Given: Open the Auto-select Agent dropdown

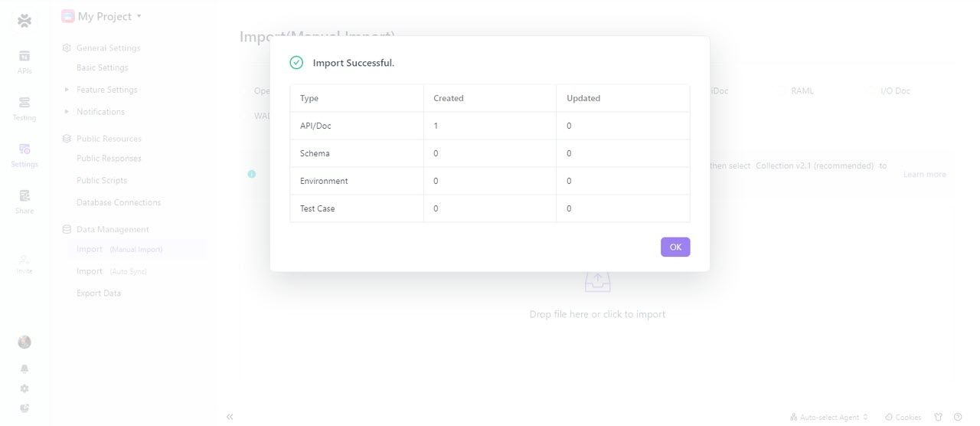Looking at the screenshot, I should (x=830, y=417).
